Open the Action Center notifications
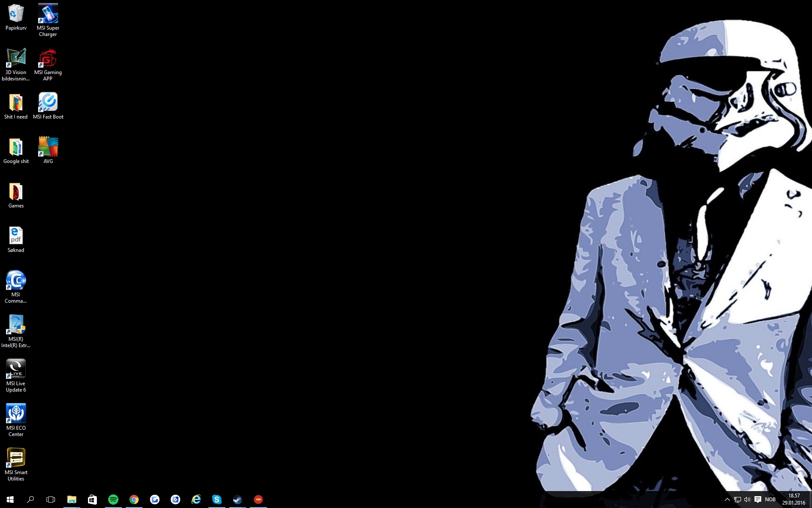 tap(757, 500)
